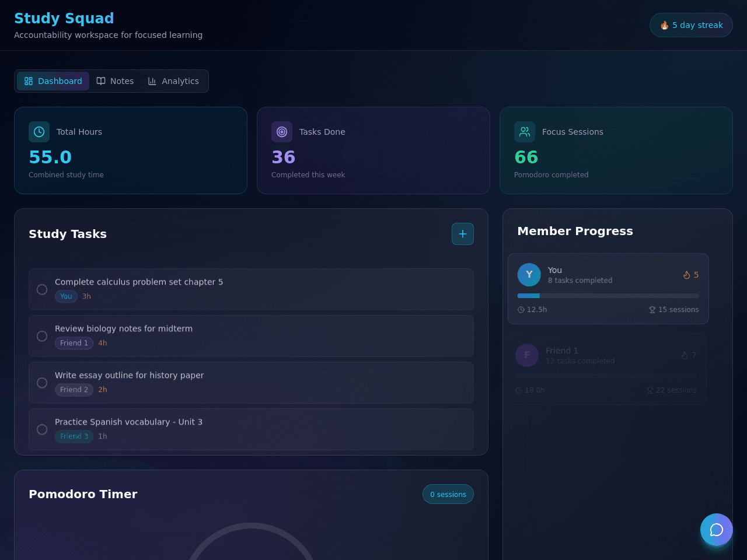This screenshot has height=560, width=747.
Task: Click the flame streak icon on Friend 1 card
Action: coord(685,355)
